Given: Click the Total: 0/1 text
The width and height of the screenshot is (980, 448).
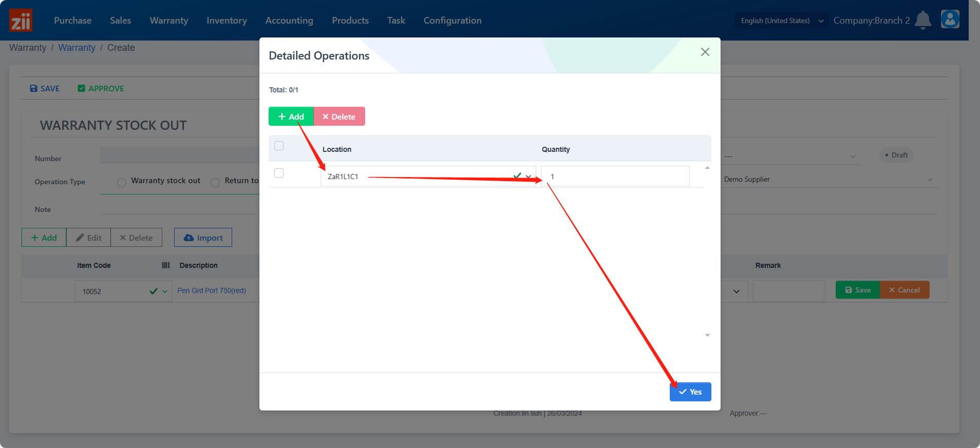Looking at the screenshot, I should pos(284,90).
